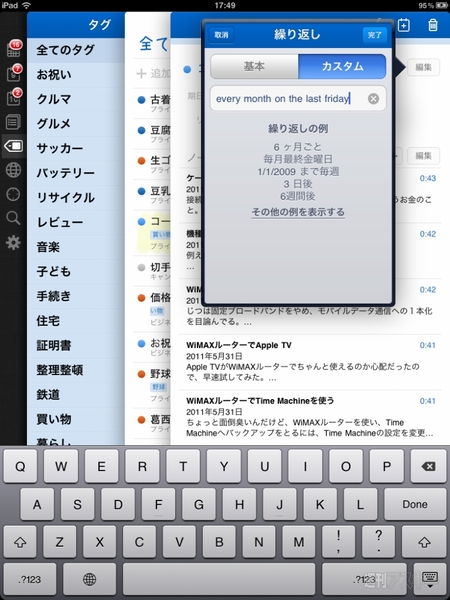Select the クルマ tag
Screen dimensions: 450x600
[76, 99]
